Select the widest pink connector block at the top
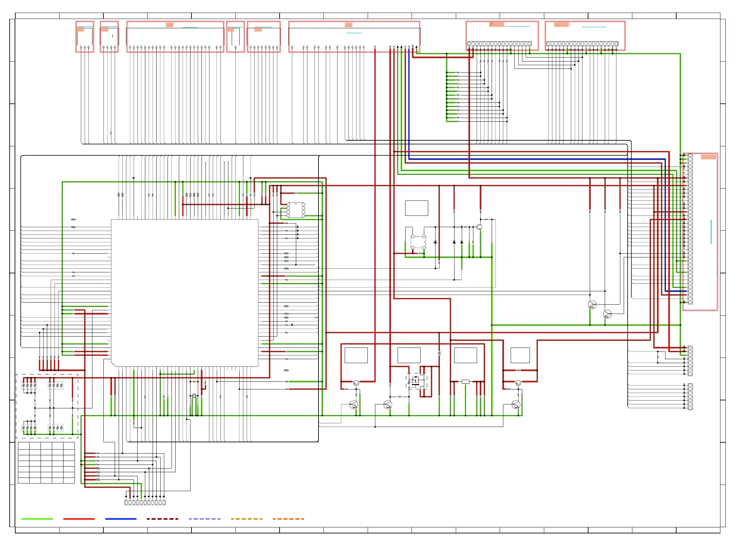The width and height of the screenshot is (754, 560). 354,37
